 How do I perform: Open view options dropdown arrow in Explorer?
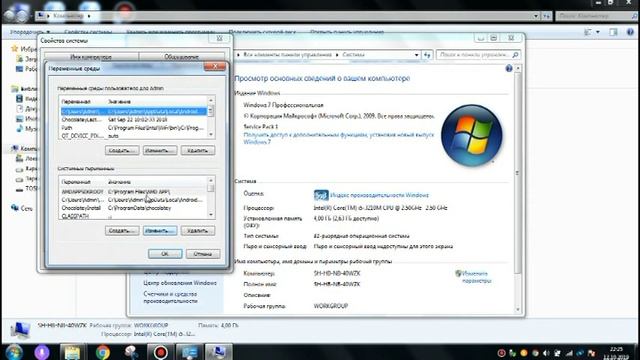[598, 32]
